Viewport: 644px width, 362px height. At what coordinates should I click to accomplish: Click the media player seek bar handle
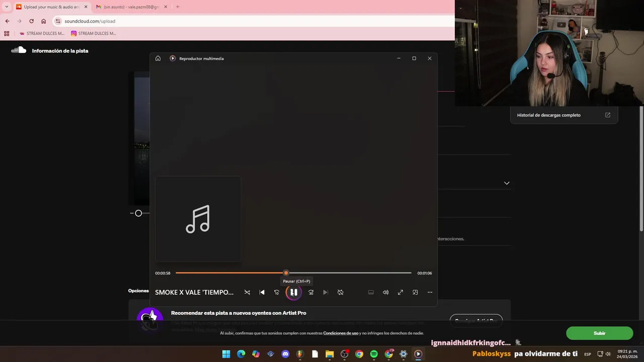286,273
